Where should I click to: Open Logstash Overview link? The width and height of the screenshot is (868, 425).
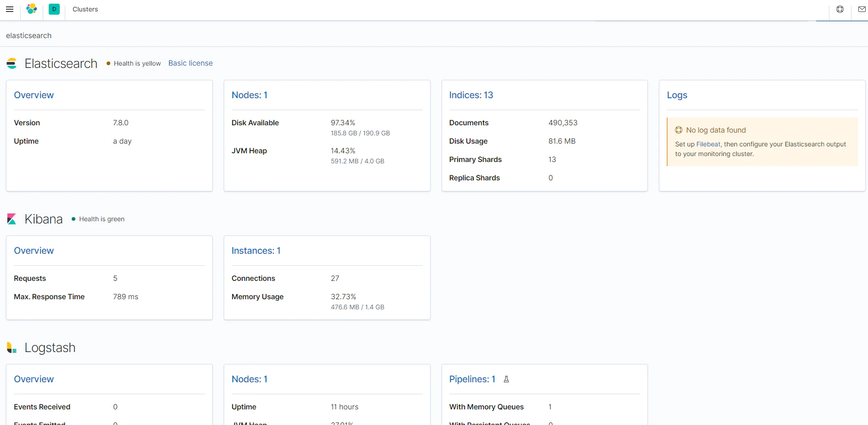(34, 379)
